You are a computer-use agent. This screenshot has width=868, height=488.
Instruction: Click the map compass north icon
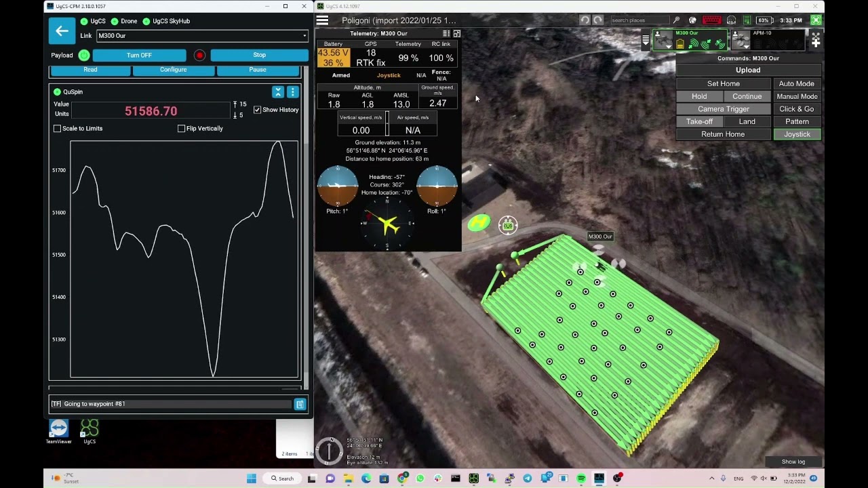point(329,451)
